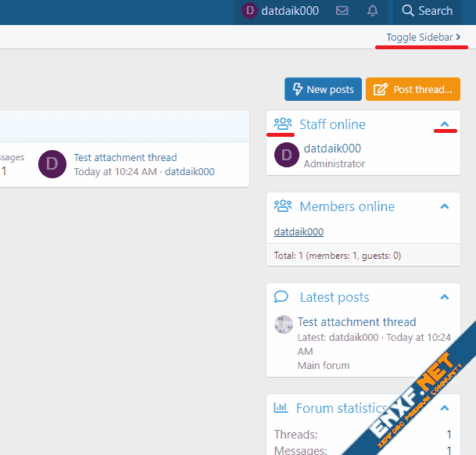This screenshot has height=455, width=476.
Task: Open the alerts bell icon
Action: [x=373, y=11]
